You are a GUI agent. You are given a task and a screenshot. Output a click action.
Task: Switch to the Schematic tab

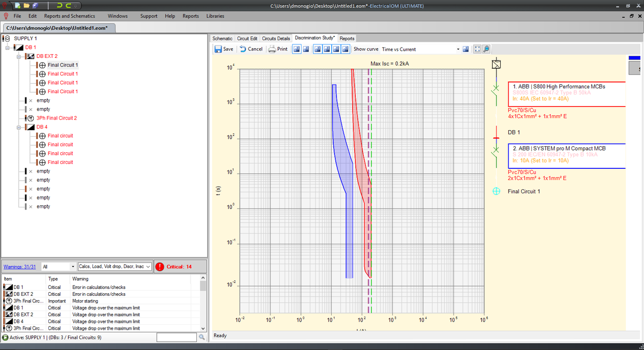pos(223,39)
